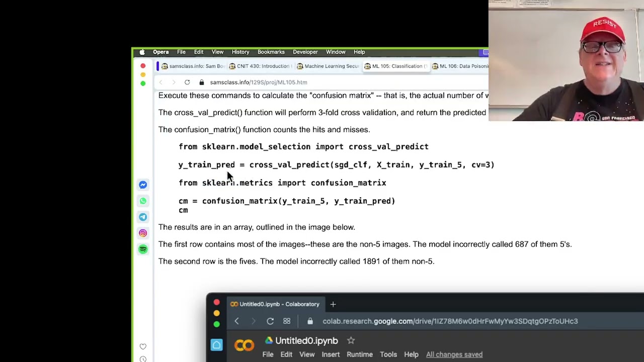
Task: Open the History menu in menu bar
Action: point(240,52)
